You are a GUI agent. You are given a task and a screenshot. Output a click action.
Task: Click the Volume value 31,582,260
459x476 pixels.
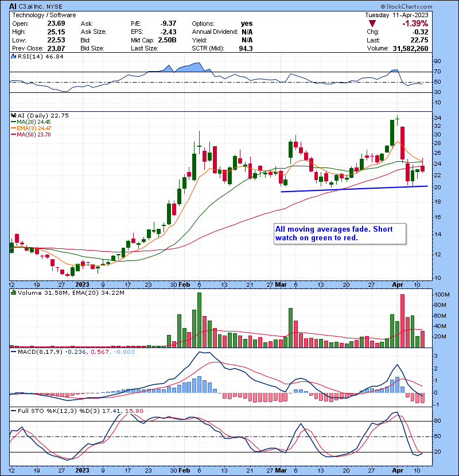pyautogui.click(x=410, y=48)
